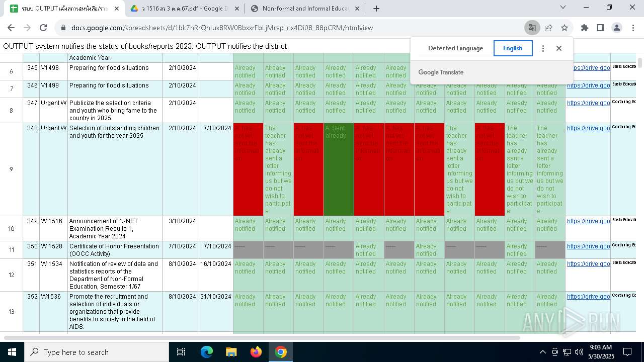Image resolution: width=644 pixels, height=362 pixels.
Task: Switch to the 1516 pdf Google Drive tab
Action: click(185, 9)
